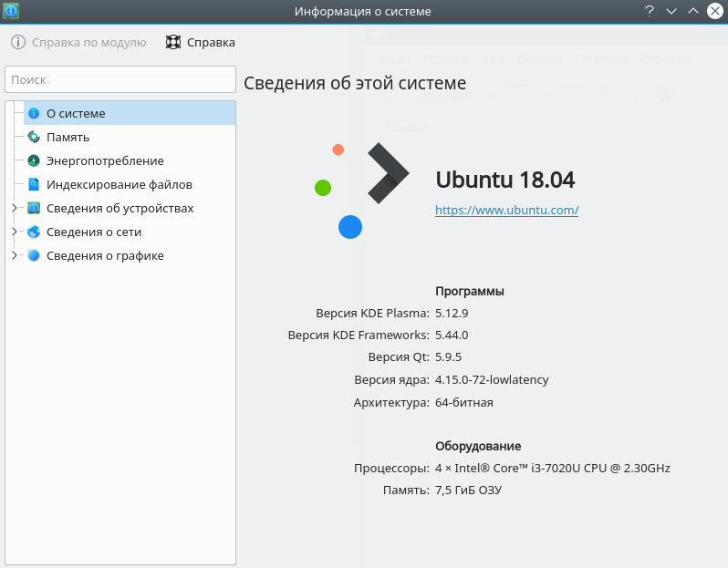Click the window title Информация о системе
The height and width of the screenshot is (568, 728).
362,11
